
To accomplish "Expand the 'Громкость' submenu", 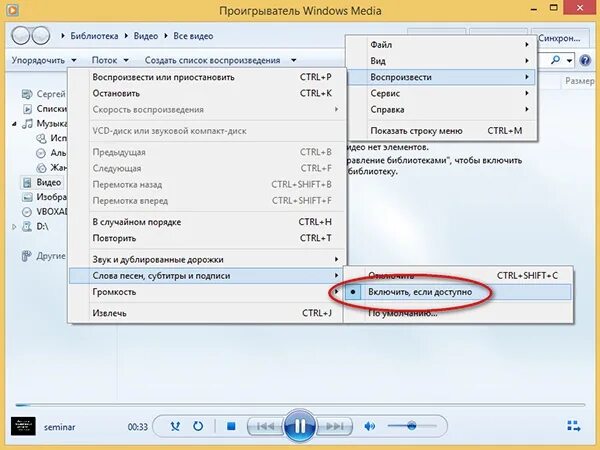I will (x=207, y=292).
